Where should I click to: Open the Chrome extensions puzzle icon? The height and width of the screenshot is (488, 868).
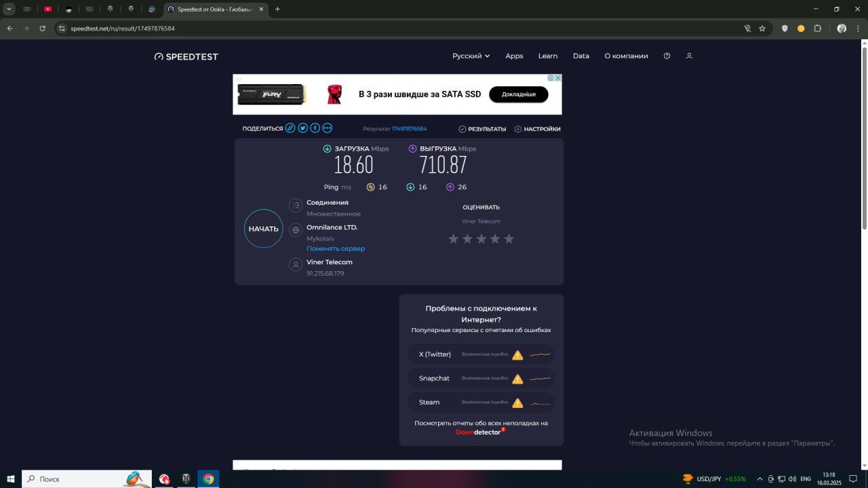(x=817, y=28)
